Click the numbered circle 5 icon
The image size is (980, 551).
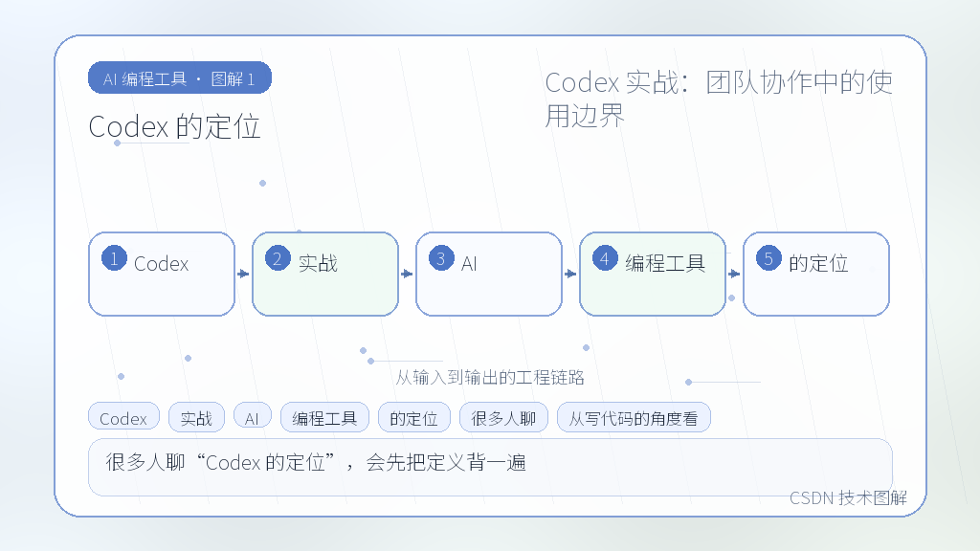pos(768,258)
